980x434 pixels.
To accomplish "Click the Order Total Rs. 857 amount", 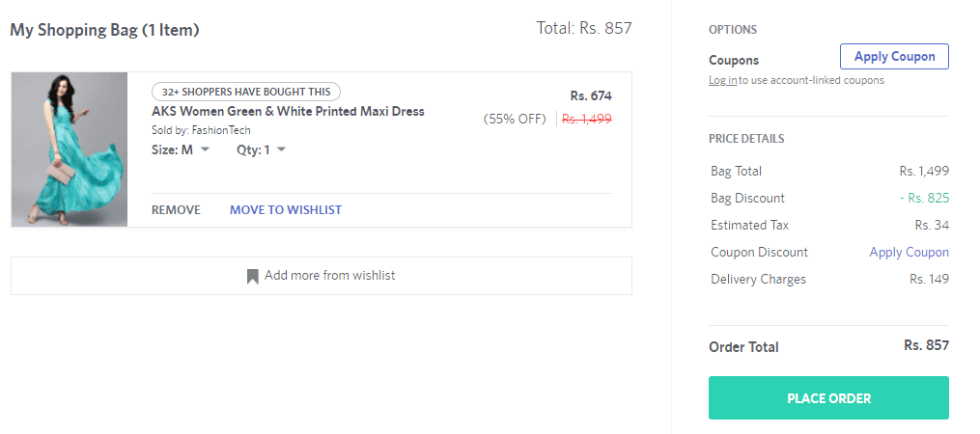I will pyautogui.click(x=926, y=345).
